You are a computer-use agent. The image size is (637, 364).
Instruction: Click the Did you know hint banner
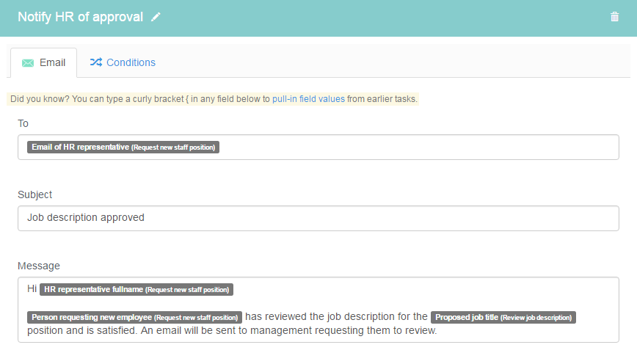pos(213,99)
